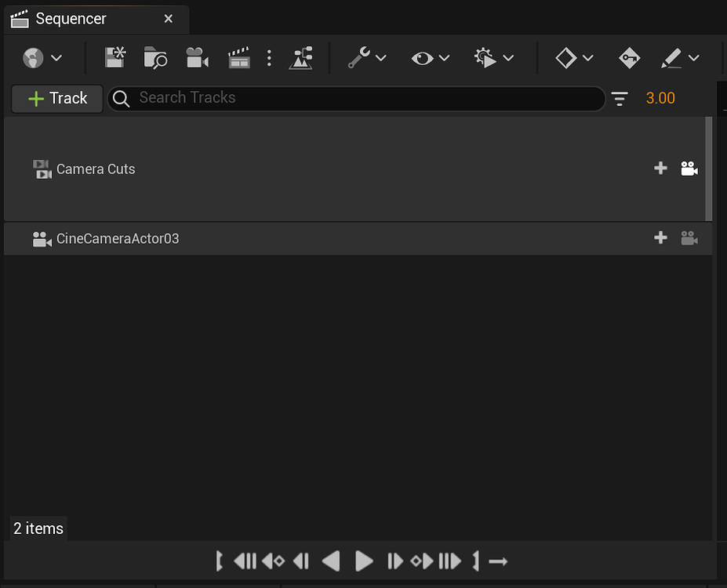Toggle the loop mode arrow

click(499, 561)
